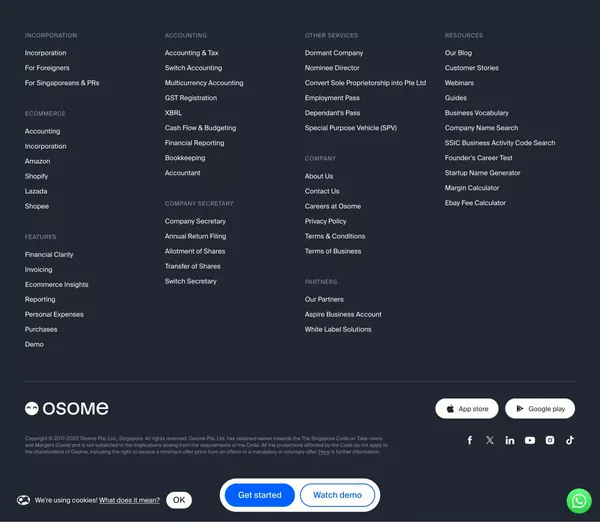
Task: Open Dependant's Pass link
Action: 333,112
